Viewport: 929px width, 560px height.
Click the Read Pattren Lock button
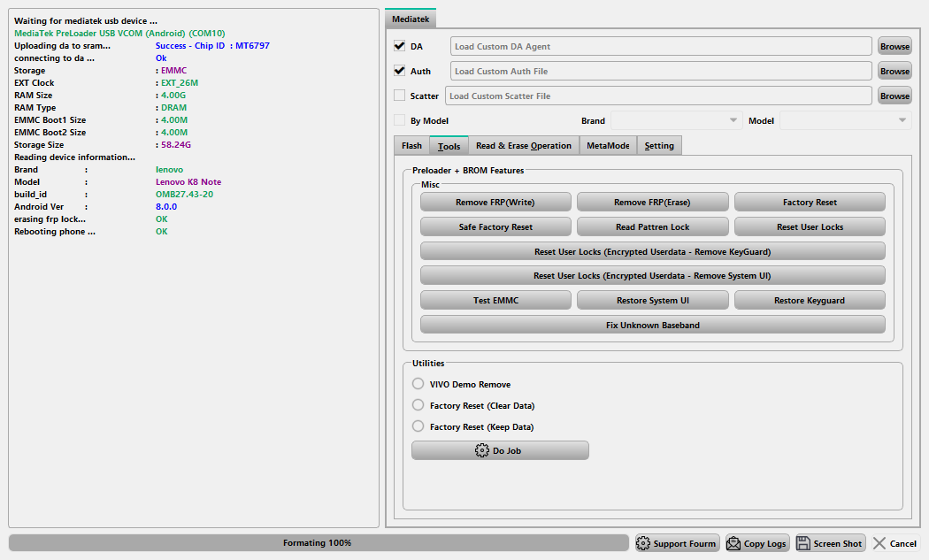click(x=652, y=227)
